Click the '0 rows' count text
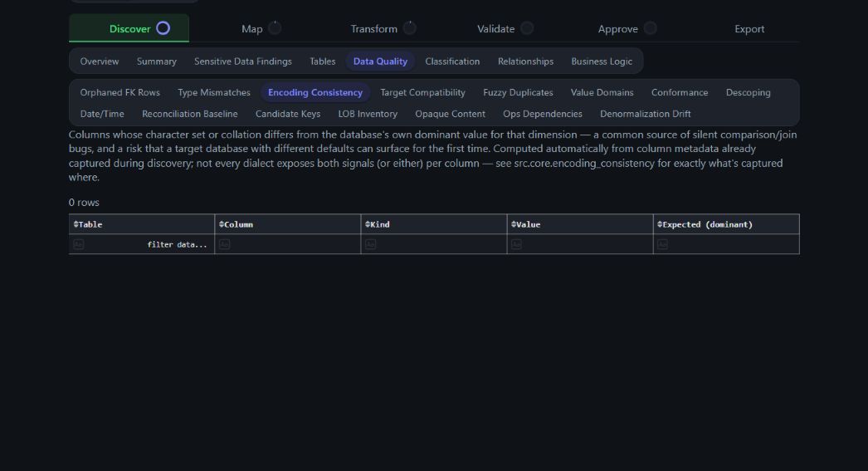The width and height of the screenshot is (868, 471). click(84, 202)
